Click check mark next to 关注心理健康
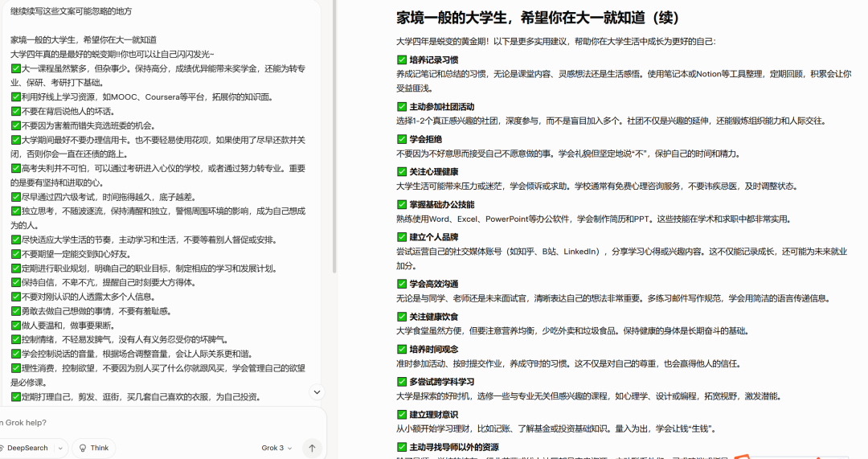868x459 pixels. click(402, 171)
